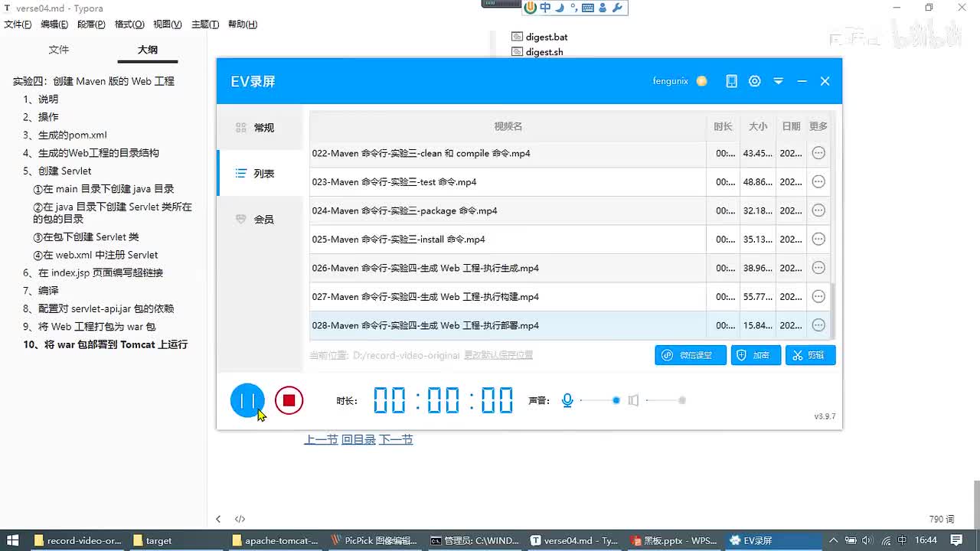Viewport: 980px width, 551px height.
Task: Click the 回目录 link in Typora
Action: click(358, 439)
